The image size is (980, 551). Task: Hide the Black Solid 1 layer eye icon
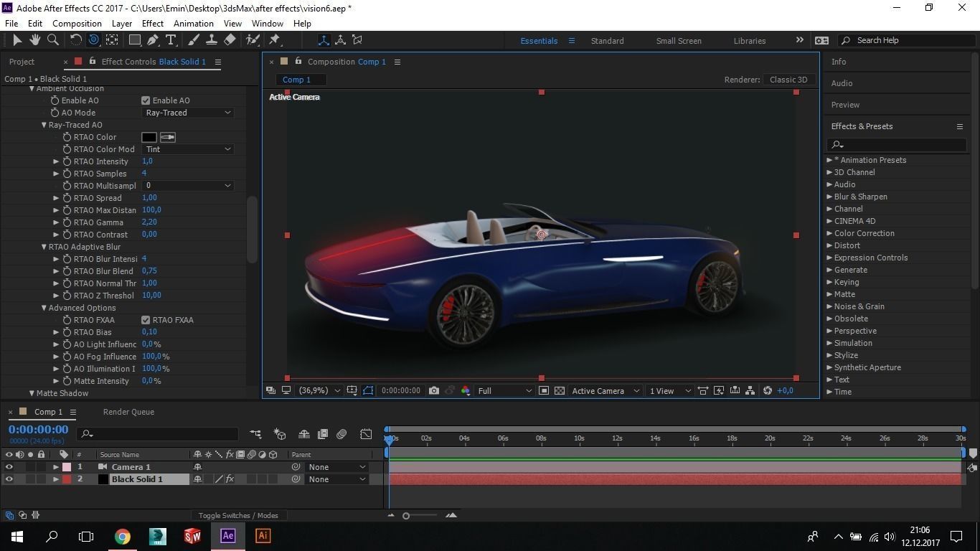pos(9,479)
